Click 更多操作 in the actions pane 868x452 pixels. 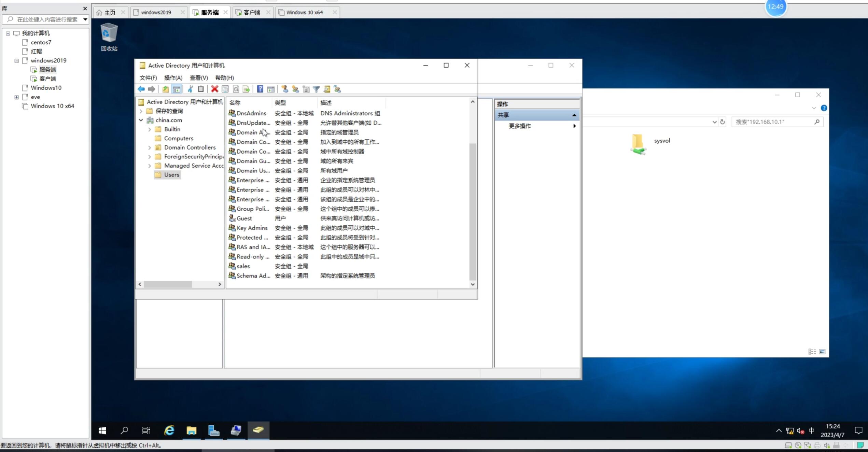[x=520, y=126]
